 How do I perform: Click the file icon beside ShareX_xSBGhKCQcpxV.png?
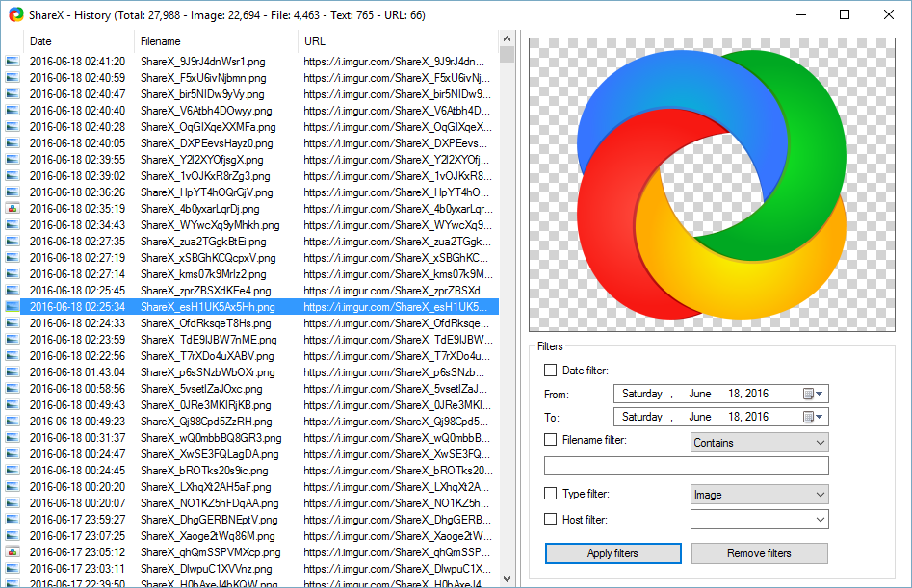pyautogui.click(x=13, y=257)
